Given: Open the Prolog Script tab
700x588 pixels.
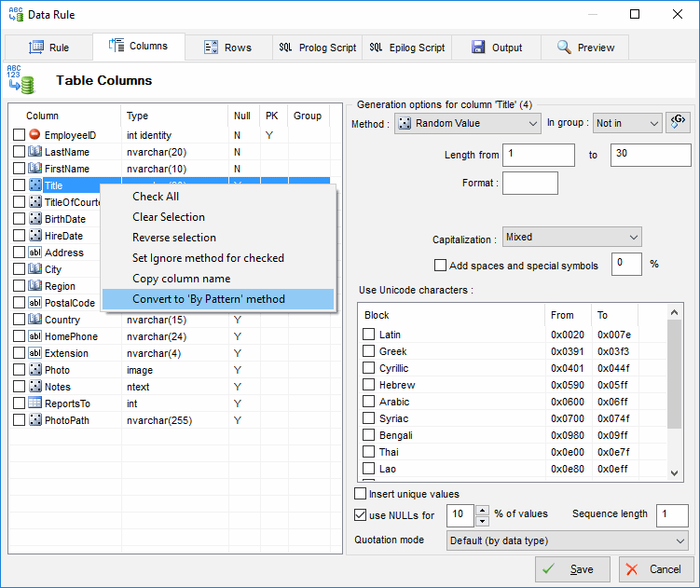Looking at the screenshot, I should click(318, 48).
